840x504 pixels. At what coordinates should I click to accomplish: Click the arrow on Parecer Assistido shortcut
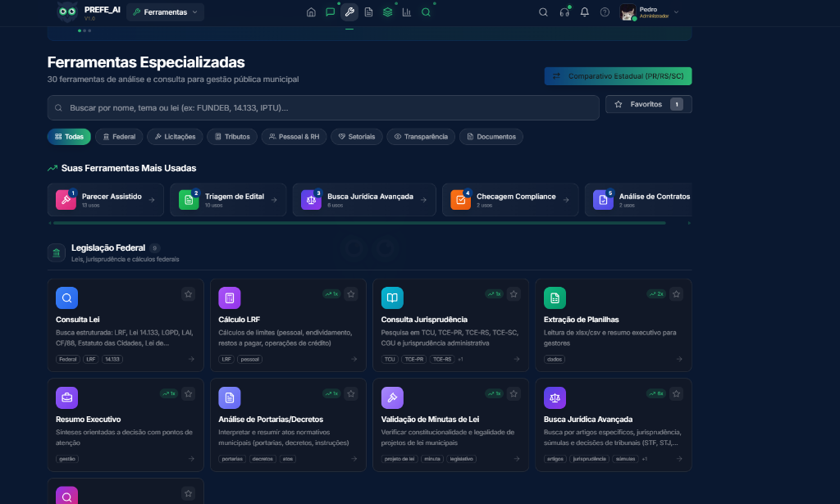coord(152,200)
